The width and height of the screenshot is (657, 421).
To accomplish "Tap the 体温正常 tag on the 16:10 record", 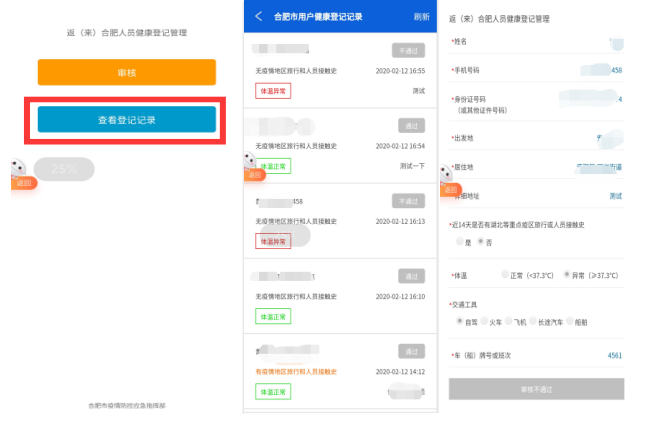I will coord(273,316).
